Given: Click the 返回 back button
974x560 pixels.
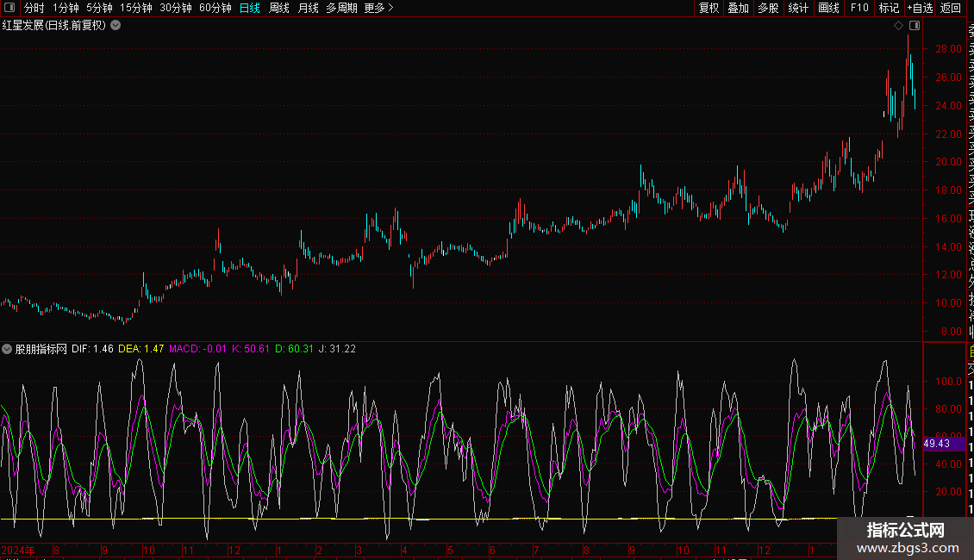Looking at the screenshot, I should [x=951, y=8].
